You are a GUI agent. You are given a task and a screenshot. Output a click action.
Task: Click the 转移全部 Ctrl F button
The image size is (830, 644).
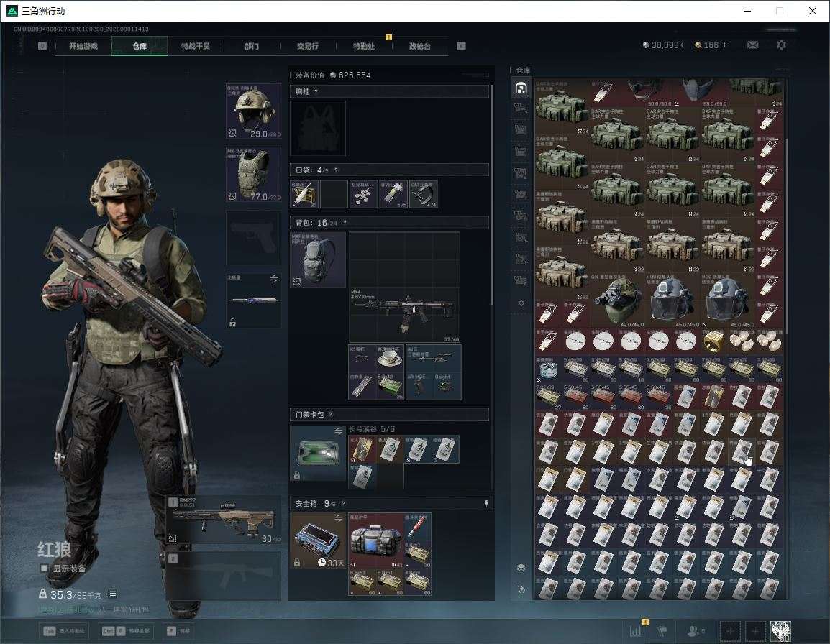[126, 631]
